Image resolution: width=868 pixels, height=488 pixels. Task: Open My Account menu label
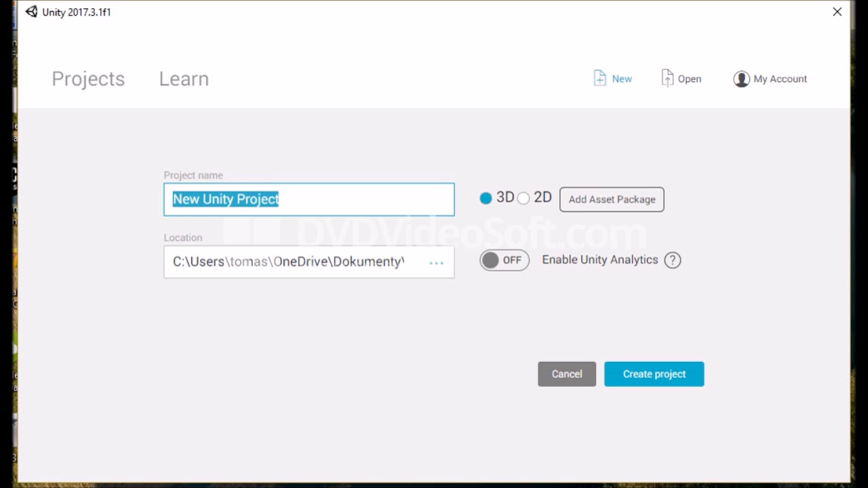click(x=780, y=79)
